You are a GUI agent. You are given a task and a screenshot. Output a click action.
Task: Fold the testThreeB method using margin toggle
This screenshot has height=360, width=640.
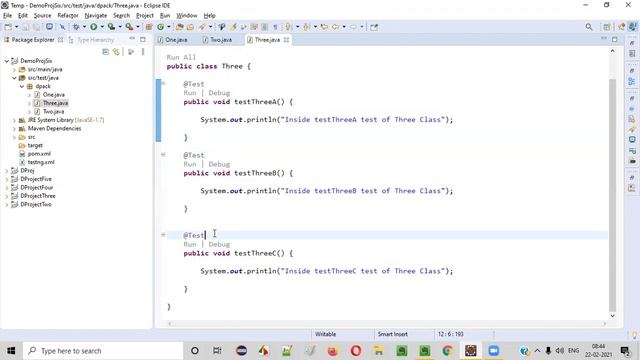[x=163, y=155]
